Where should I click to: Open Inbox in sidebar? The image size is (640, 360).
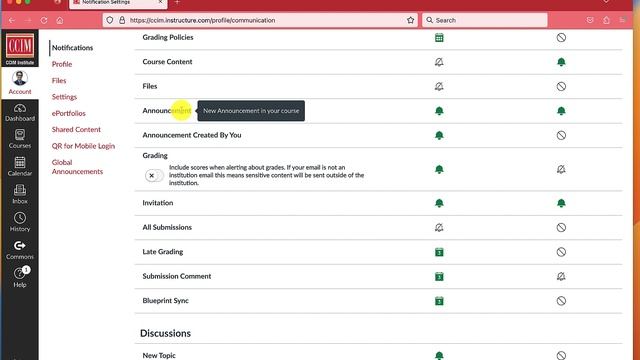(x=20, y=194)
